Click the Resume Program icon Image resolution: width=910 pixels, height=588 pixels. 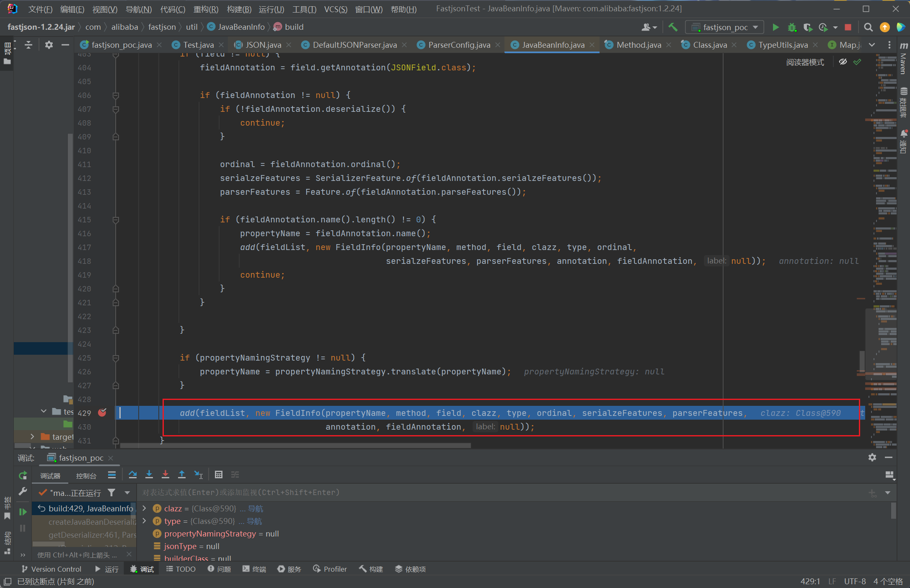[23, 511]
